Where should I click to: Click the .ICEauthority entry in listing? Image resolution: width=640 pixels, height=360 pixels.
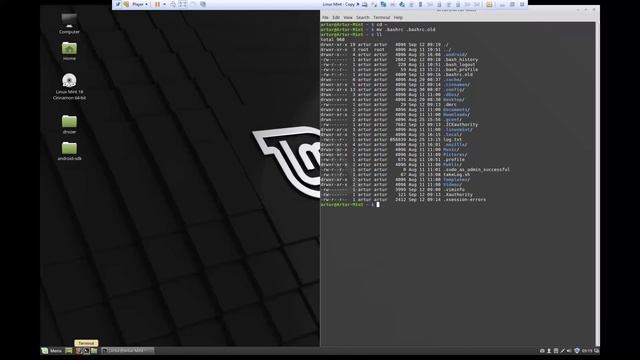[460, 124]
